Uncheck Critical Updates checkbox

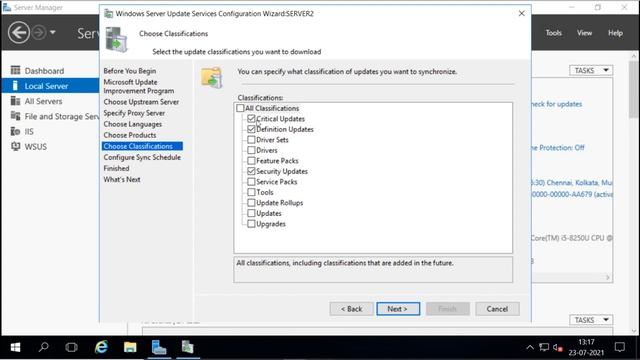click(251, 119)
